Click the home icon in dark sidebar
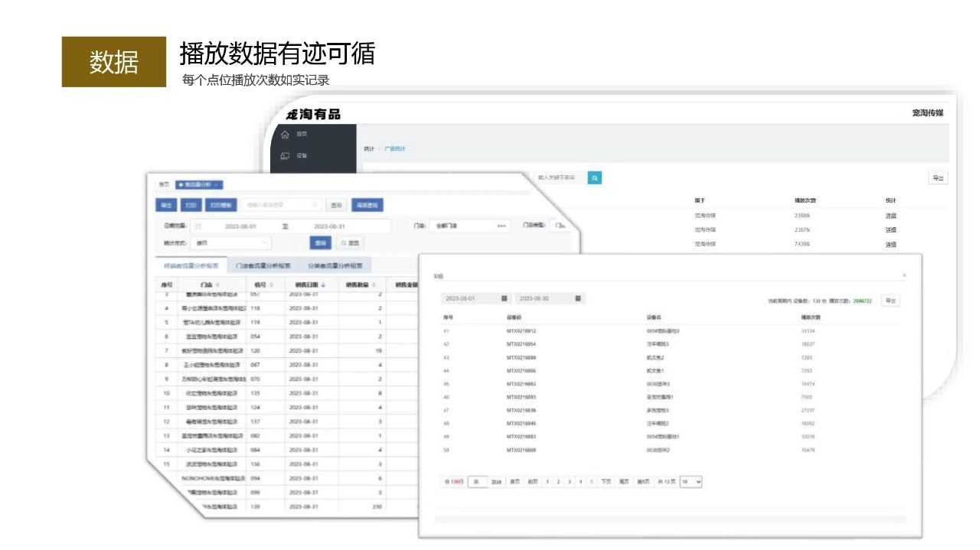Viewport: 980px width, 550px height. pyautogui.click(x=285, y=135)
